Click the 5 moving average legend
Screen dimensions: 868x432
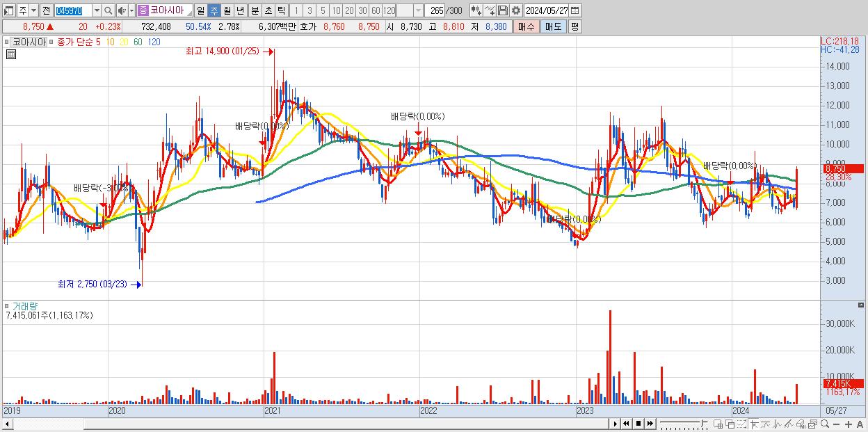coord(98,42)
